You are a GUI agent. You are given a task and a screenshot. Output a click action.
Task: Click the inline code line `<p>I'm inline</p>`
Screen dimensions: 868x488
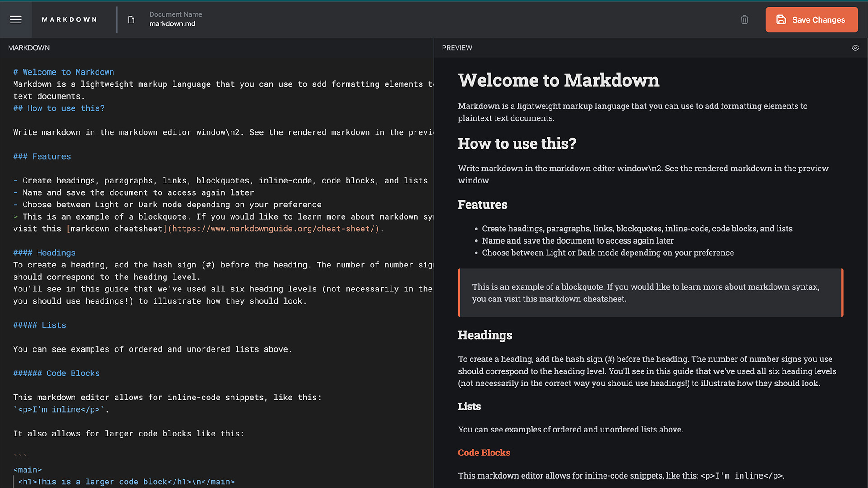click(61, 409)
